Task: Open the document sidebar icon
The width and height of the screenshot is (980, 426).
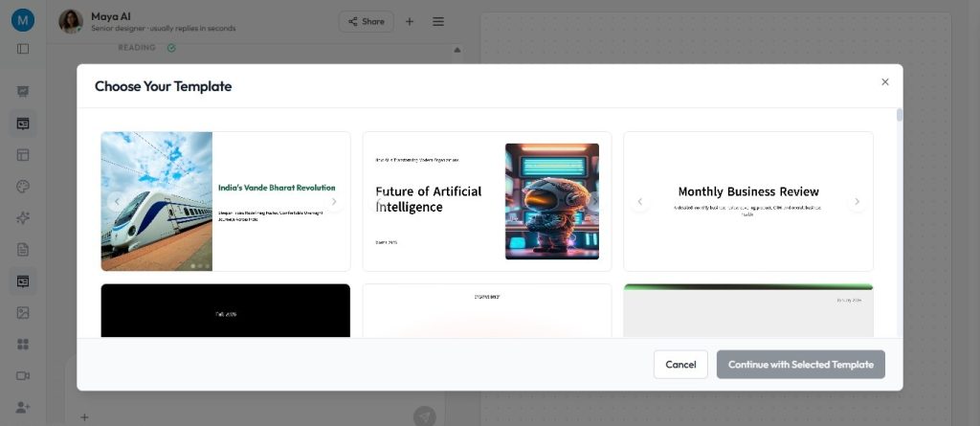Action: pyautogui.click(x=23, y=250)
